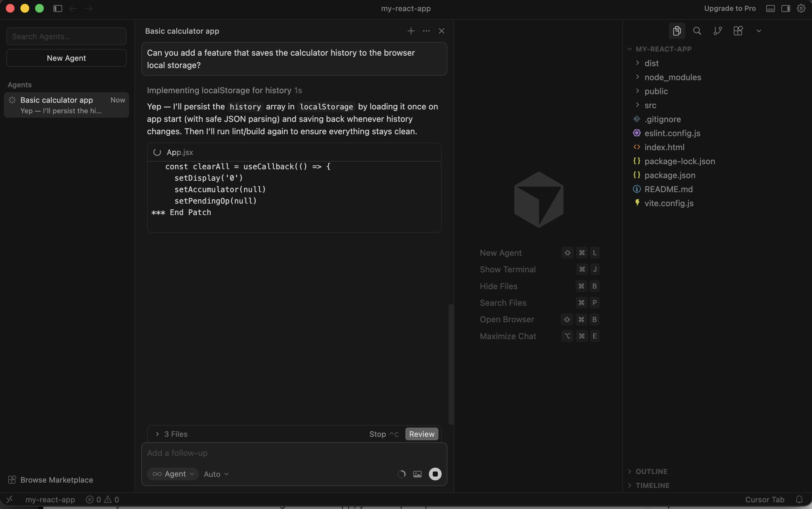Image resolution: width=812 pixels, height=509 pixels.
Task: Open the extensions panel icon
Action: click(738, 31)
